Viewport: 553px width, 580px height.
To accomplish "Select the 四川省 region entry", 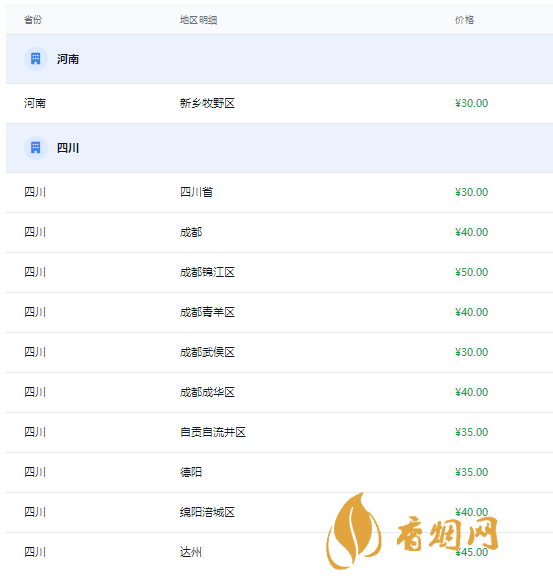I will pos(196,192).
